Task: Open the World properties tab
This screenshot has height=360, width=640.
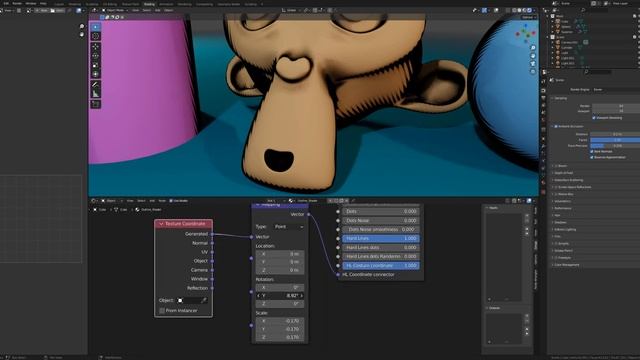Action: click(544, 120)
